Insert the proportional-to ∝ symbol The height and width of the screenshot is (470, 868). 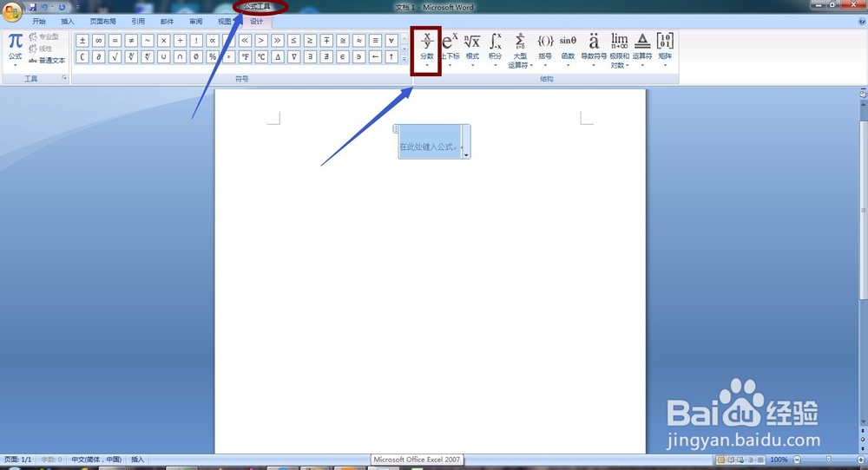213,41
